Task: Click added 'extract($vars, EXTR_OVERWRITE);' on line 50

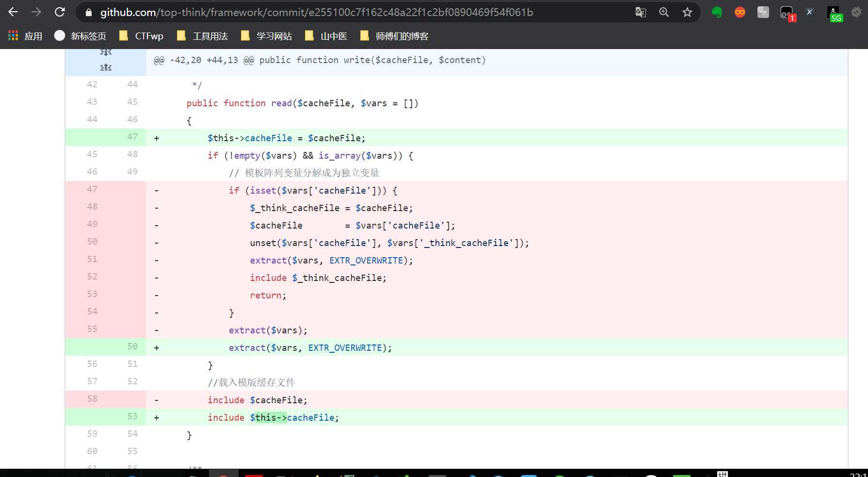Action: (x=310, y=347)
